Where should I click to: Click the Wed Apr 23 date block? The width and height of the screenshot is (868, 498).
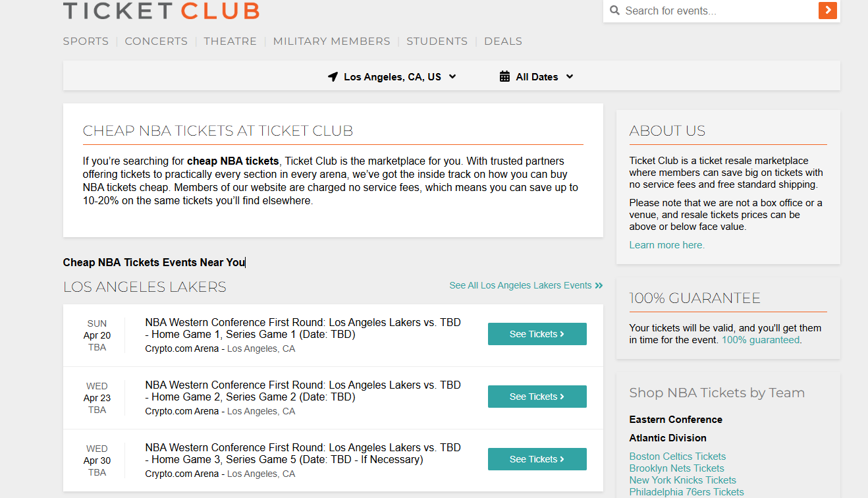97,398
